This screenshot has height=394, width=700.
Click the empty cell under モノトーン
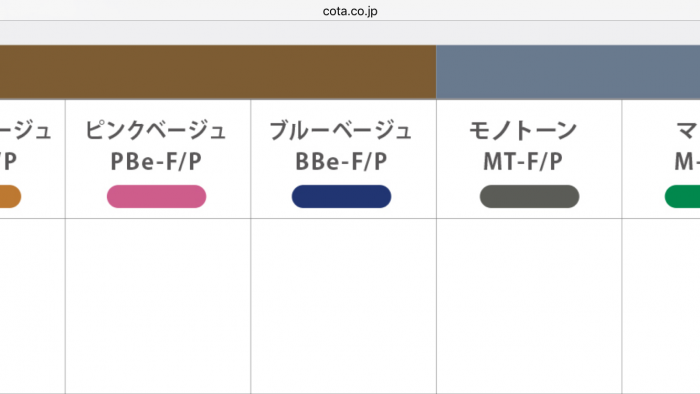[x=529, y=306]
